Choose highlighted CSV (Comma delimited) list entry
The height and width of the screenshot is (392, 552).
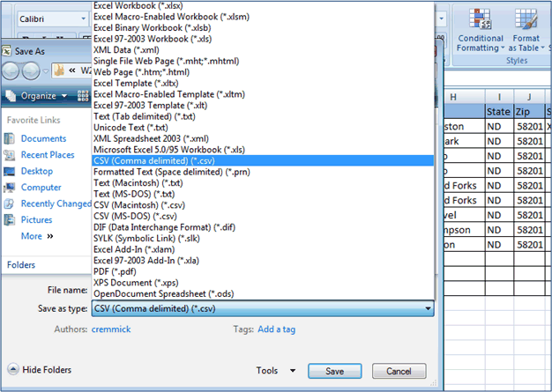pos(263,160)
